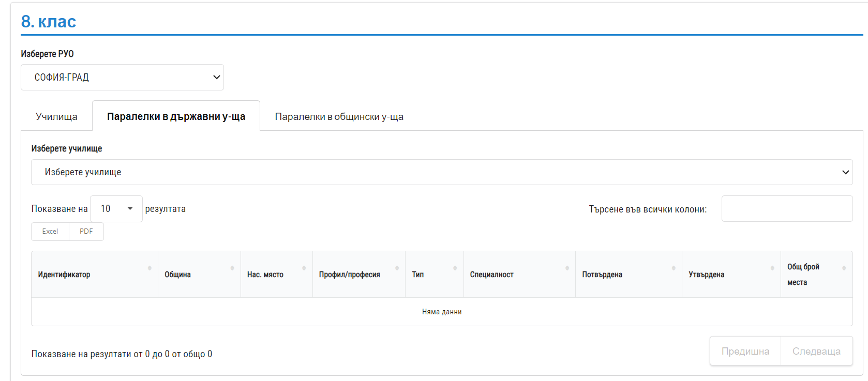Toggle sort on Профил/професия column

click(x=397, y=268)
